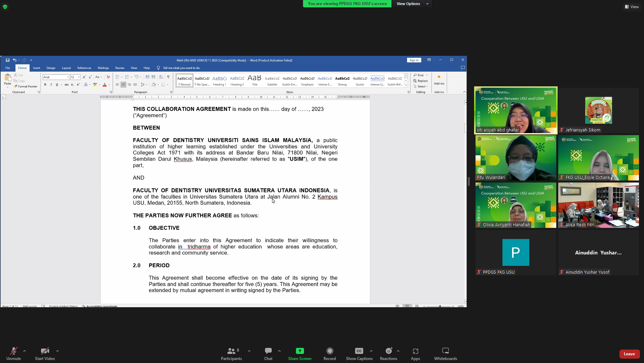
Task: Open Zoom Apps
Action: 415,354
